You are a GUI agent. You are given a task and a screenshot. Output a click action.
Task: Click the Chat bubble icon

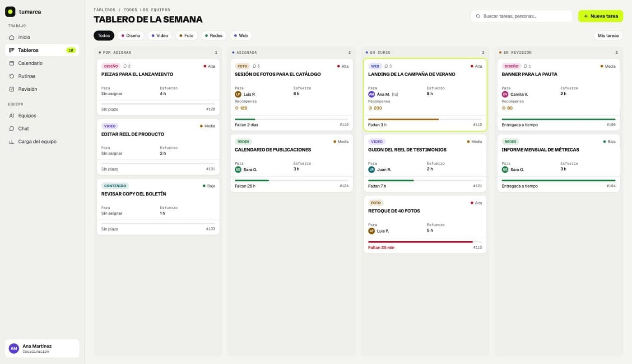[12, 129]
